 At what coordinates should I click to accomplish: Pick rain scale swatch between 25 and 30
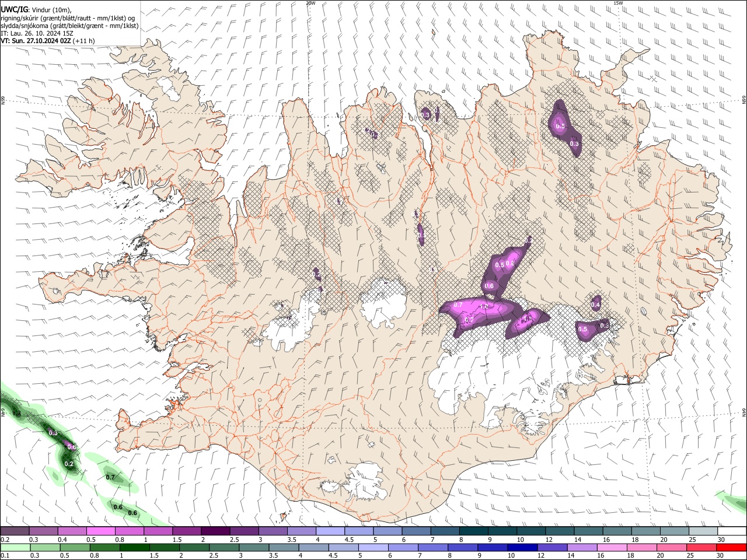point(702,547)
